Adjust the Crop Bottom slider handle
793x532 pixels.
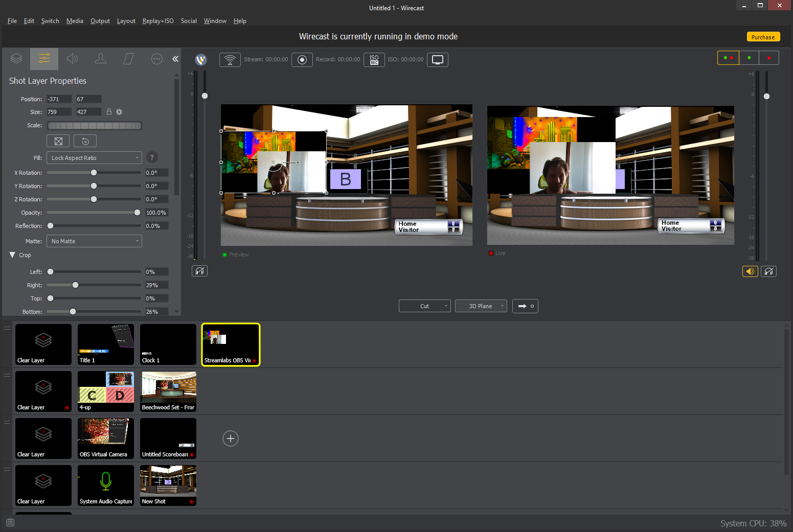(73, 312)
